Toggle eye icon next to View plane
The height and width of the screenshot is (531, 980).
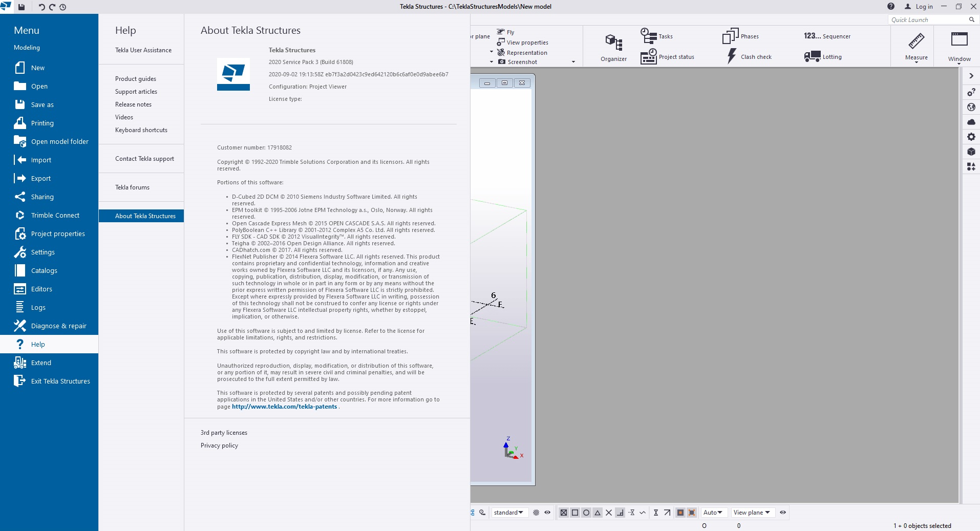click(782, 512)
